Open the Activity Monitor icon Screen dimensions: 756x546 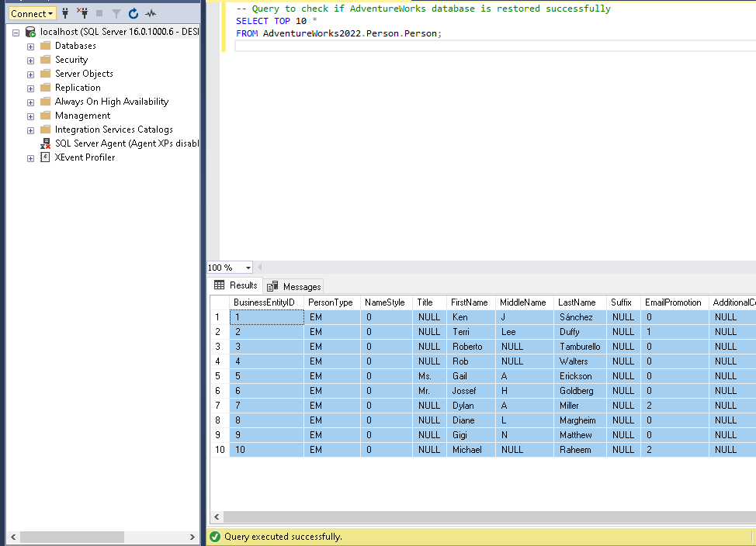pyautogui.click(x=151, y=13)
